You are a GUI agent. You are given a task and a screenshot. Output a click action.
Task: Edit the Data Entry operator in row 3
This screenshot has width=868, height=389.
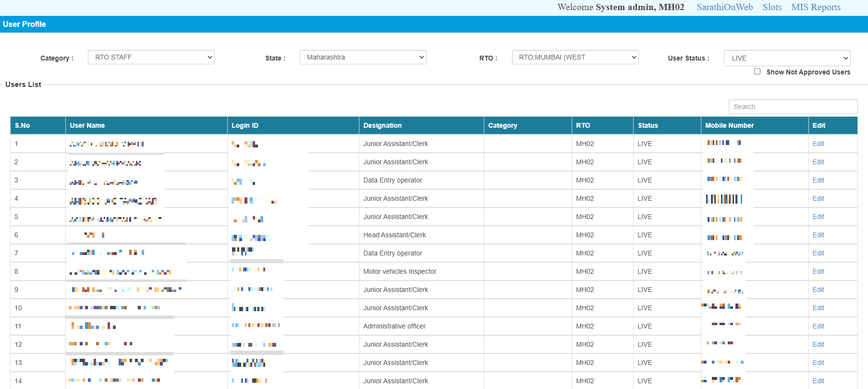pos(818,180)
